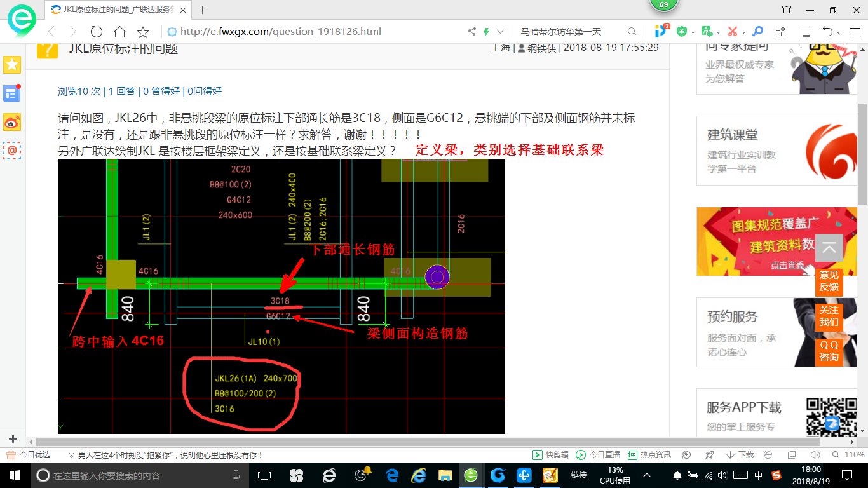
Task: Open 今日直播 in status bar
Action: click(x=598, y=455)
